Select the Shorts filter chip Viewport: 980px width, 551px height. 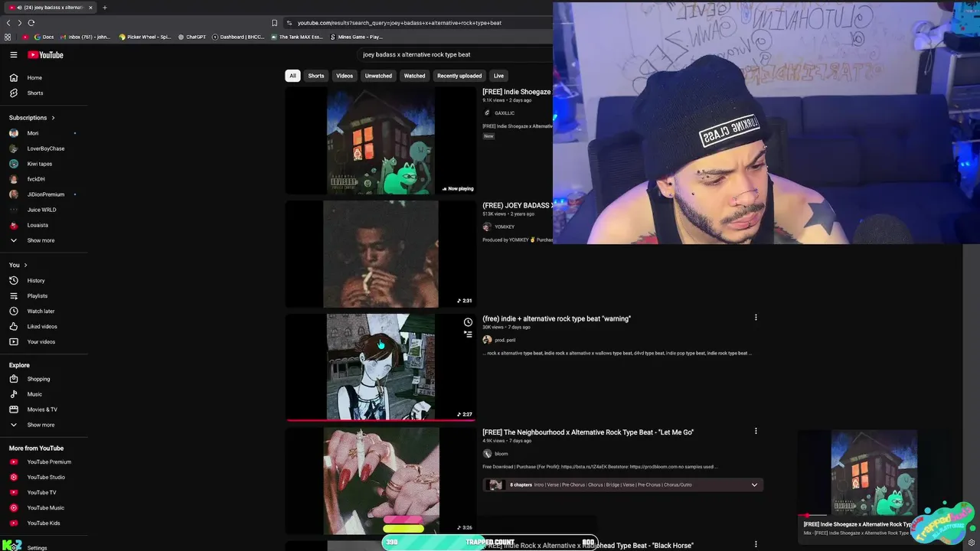(x=316, y=76)
